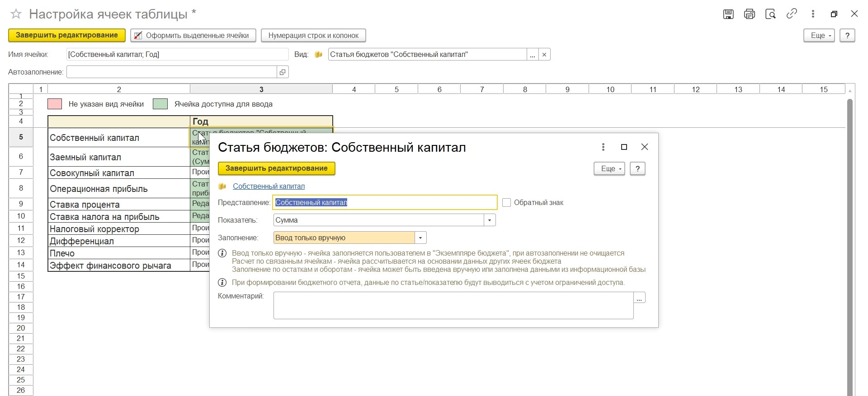Open print preview magnifier icon
Screen dimensions: 868x396
click(x=770, y=14)
